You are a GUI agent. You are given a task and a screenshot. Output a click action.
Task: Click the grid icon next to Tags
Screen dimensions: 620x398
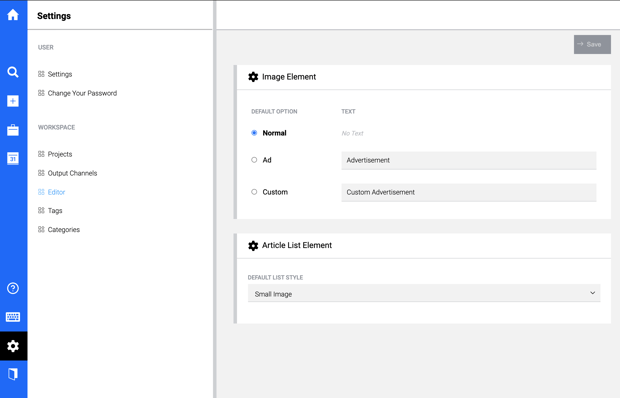(41, 210)
